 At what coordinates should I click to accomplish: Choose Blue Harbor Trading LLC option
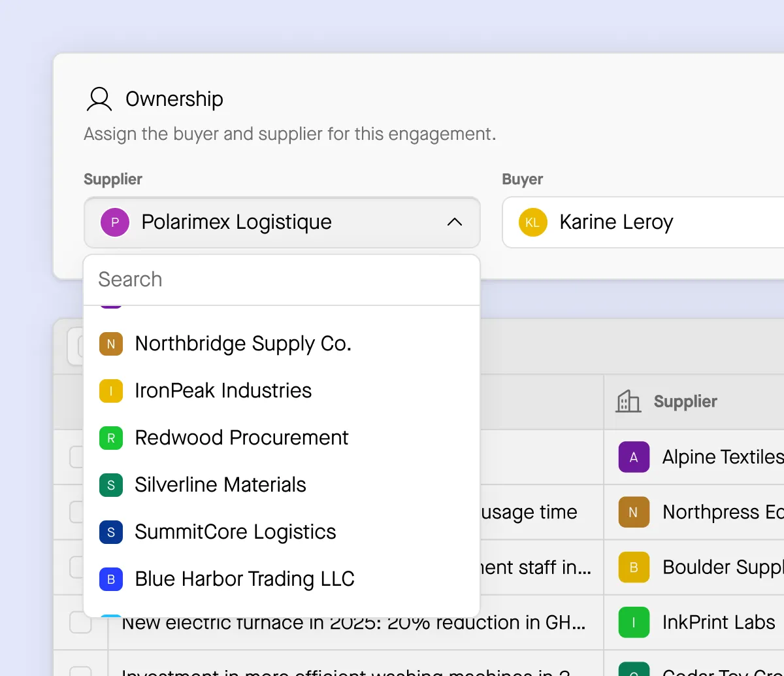tap(244, 579)
